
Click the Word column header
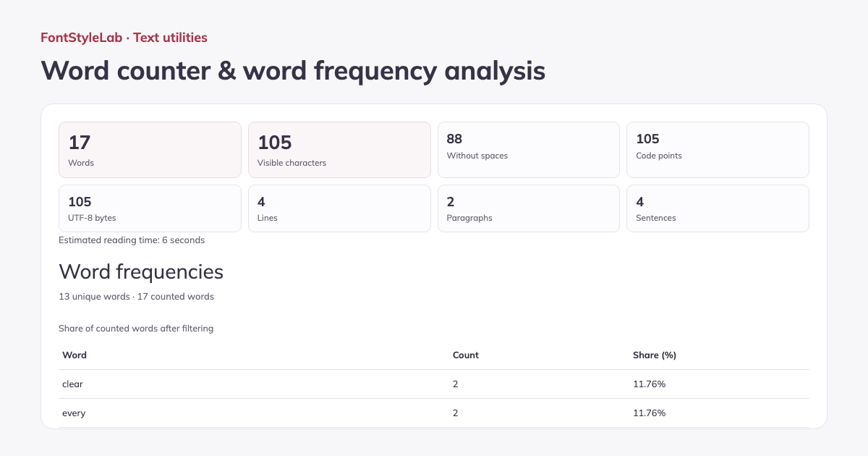(75, 355)
